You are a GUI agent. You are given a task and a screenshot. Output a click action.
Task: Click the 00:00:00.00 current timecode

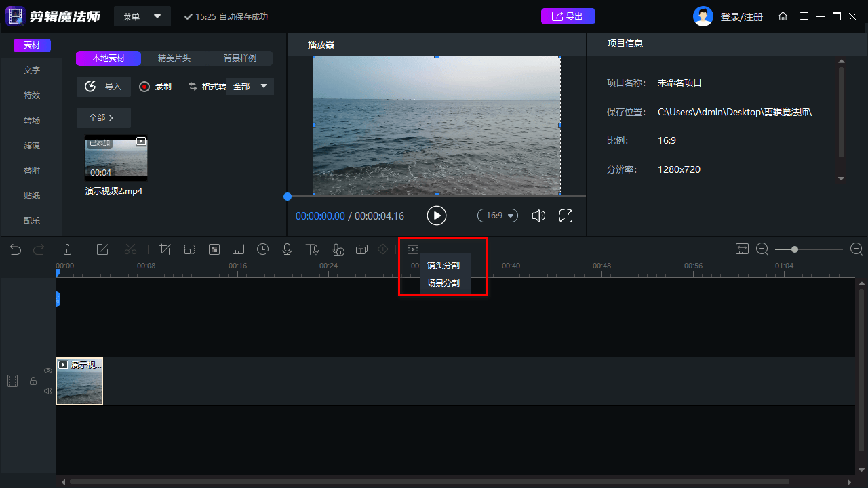pyautogui.click(x=321, y=216)
